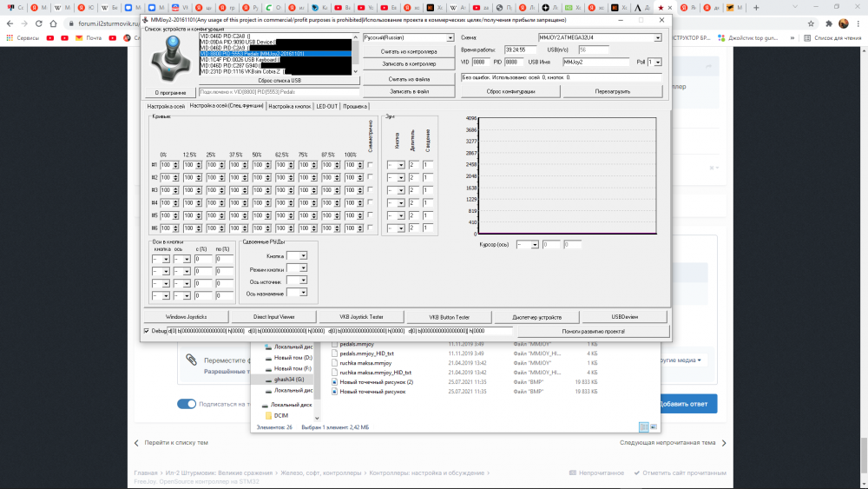
Task: Toggle the subscribe switch below the editor
Action: point(187,404)
